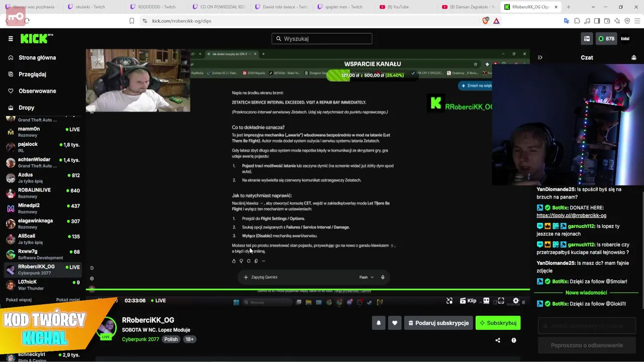Screen dimensions: 644x362
Task: Open the L07nicK channel in sidebar
Action: tap(43, 285)
